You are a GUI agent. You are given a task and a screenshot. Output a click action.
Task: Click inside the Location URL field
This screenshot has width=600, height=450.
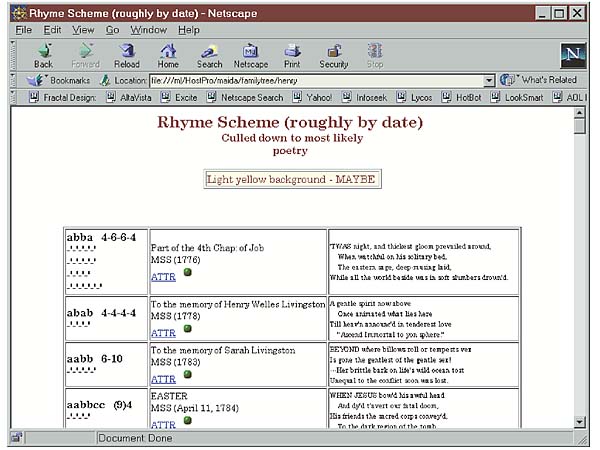317,80
